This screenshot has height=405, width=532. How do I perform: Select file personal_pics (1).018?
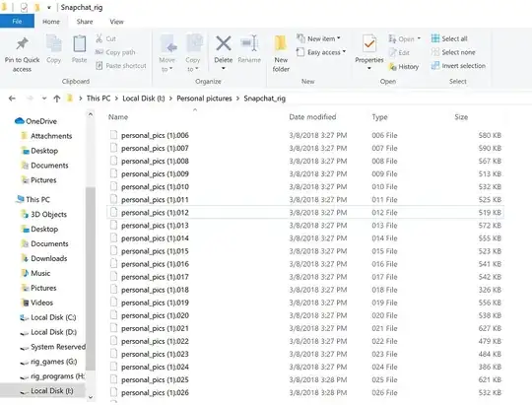click(x=305, y=290)
